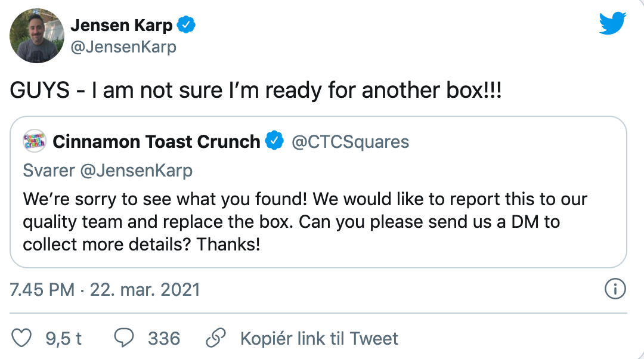Open the tweet timestamp 7.45 PM 22. mar. 2021
644x359 pixels.
(105, 290)
